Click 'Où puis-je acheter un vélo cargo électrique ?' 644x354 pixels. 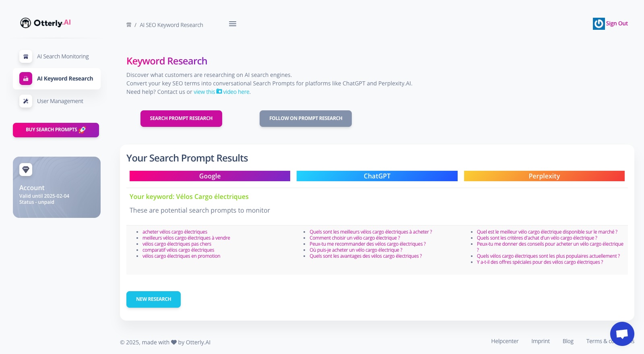(356, 250)
